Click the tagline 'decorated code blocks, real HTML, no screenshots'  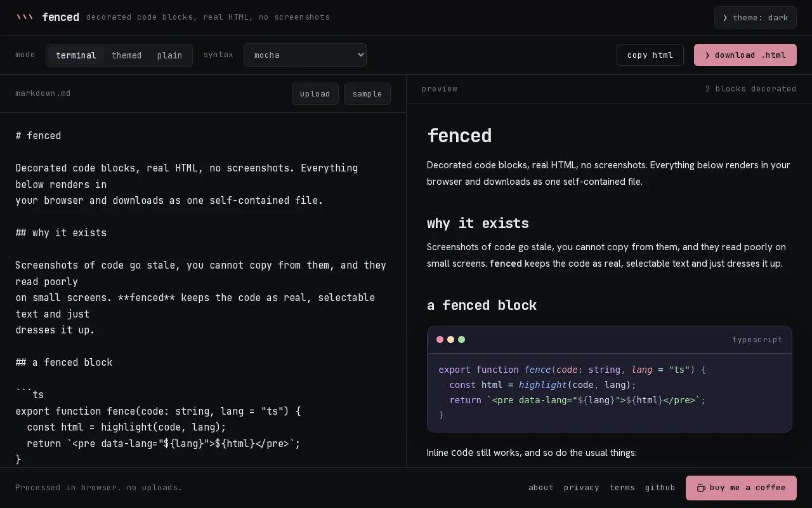pyautogui.click(x=208, y=17)
